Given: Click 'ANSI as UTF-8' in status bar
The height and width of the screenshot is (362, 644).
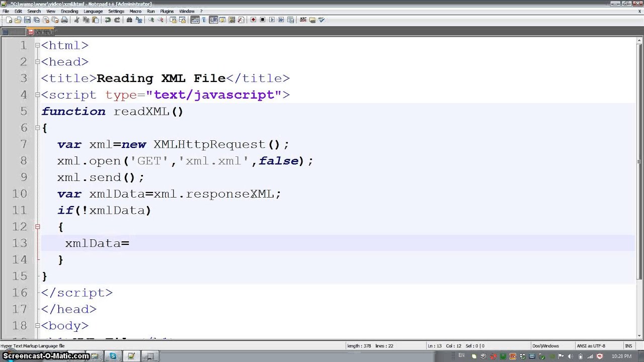Looking at the screenshot, I should click(x=591, y=346).
